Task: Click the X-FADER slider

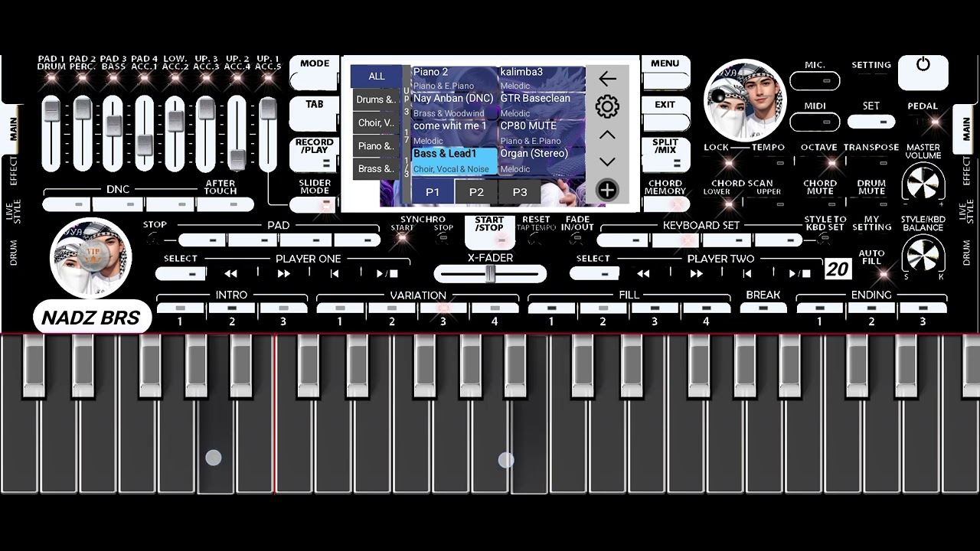Action: click(490, 274)
